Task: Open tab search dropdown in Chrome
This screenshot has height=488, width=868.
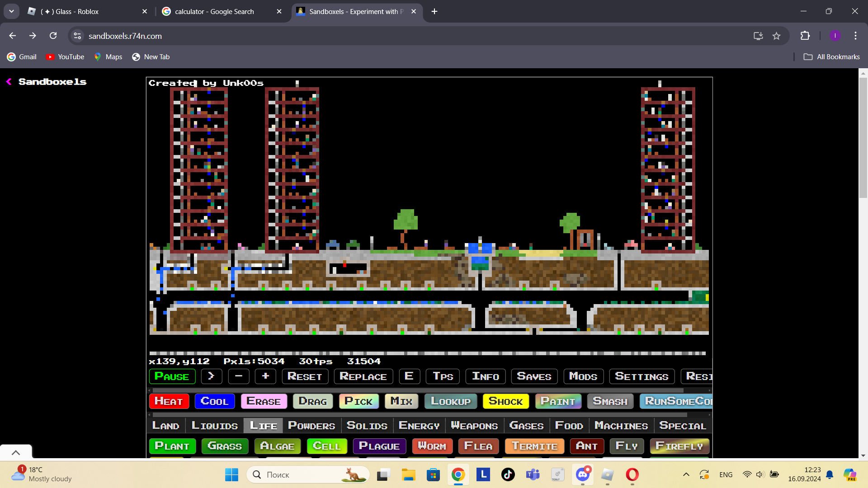Action: click(x=11, y=11)
